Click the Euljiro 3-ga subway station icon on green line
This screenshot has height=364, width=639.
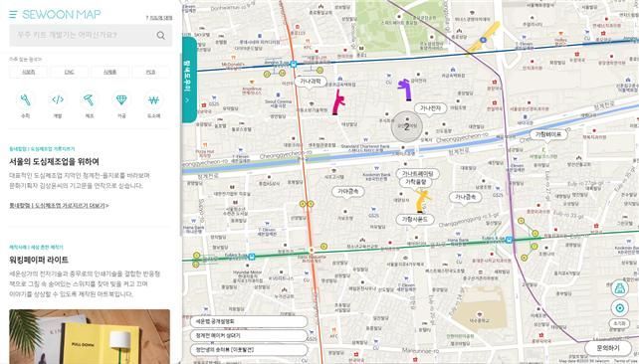(252, 257)
